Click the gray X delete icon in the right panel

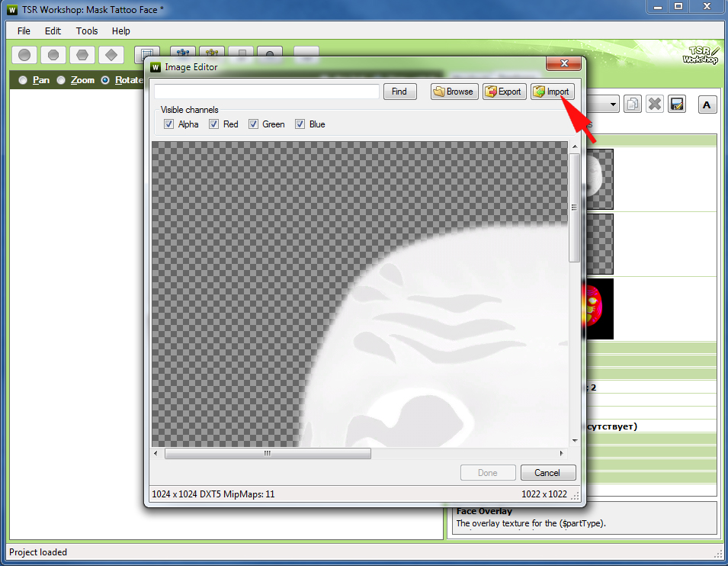tap(655, 104)
